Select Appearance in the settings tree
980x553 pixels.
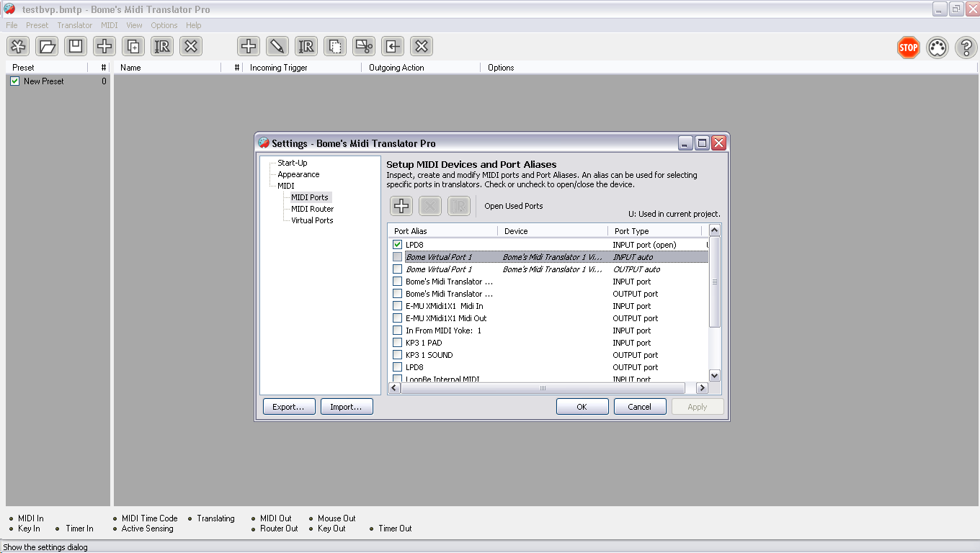(298, 174)
